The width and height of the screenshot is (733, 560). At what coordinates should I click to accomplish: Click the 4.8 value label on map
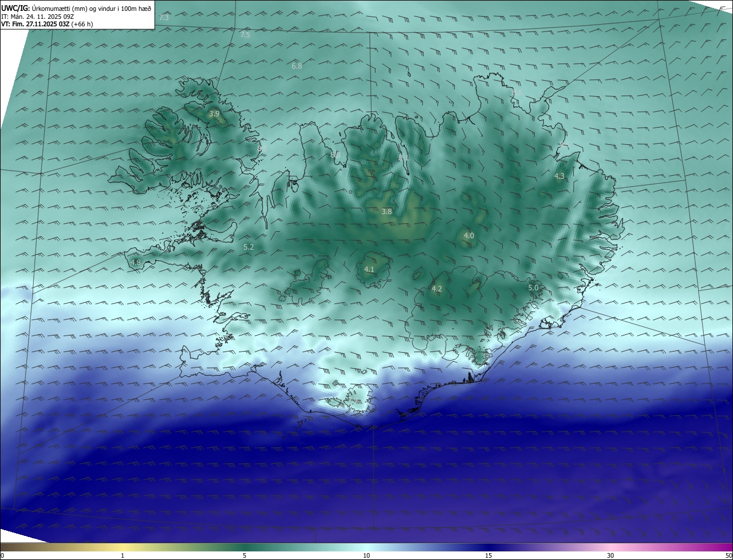point(136,263)
